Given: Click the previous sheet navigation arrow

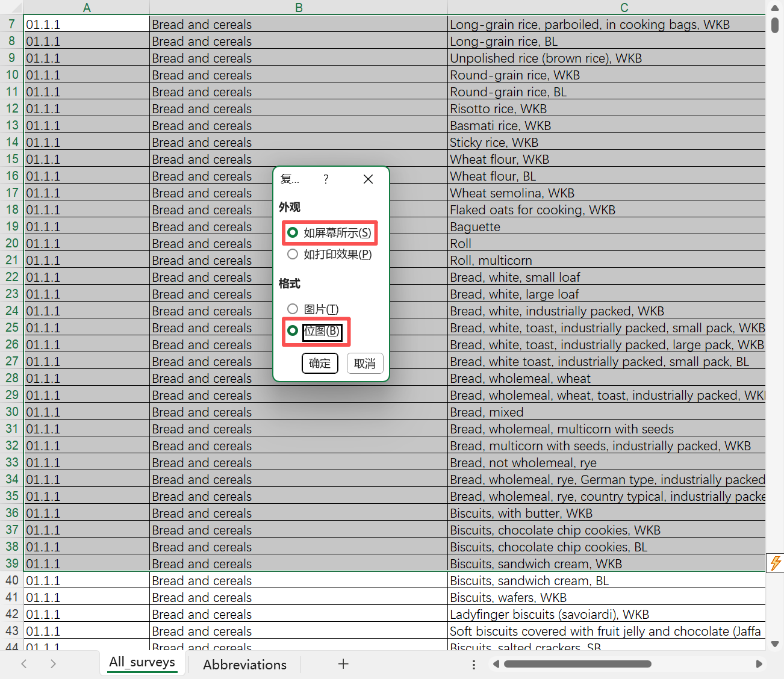Looking at the screenshot, I should click(24, 664).
